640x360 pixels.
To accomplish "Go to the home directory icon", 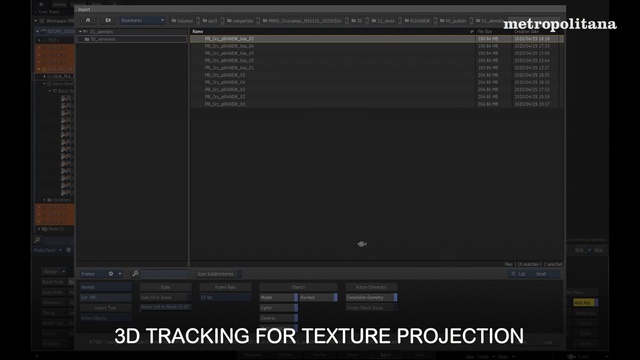I will 88,20.
